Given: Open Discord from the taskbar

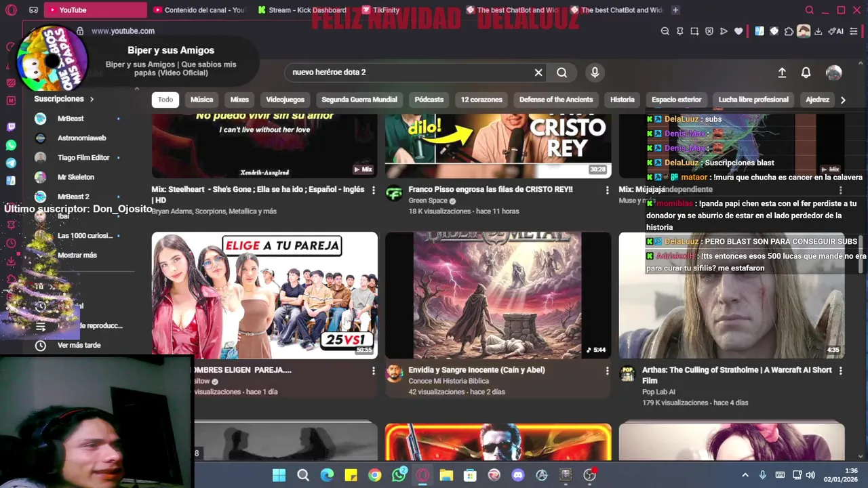Looking at the screenshot, I should tap(518, 475).
